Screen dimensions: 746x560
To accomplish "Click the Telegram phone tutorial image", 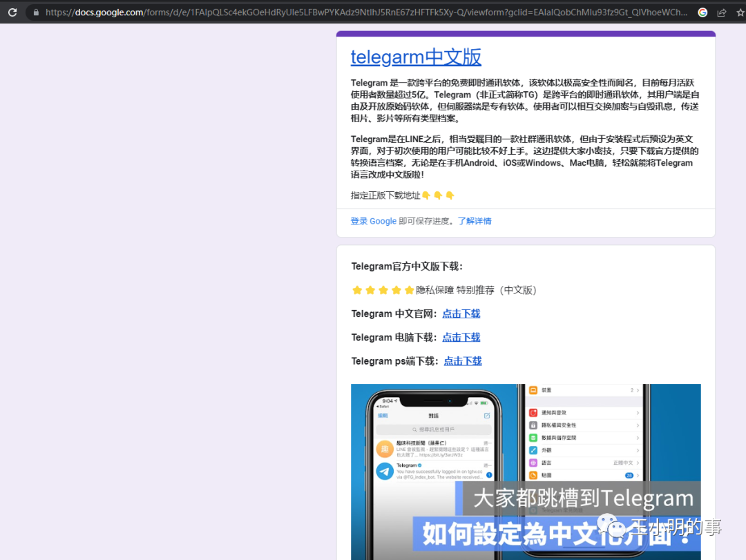I will pos(526,472).
